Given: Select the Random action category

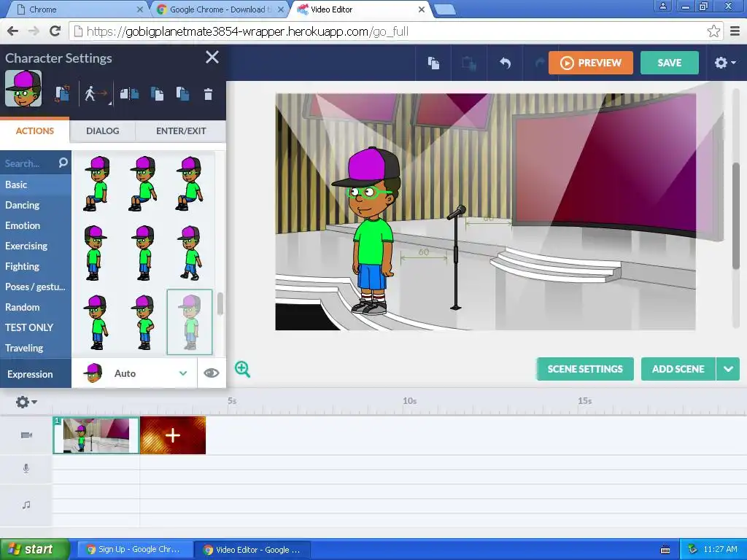Looking at the screenshot, I should [36, 307].
